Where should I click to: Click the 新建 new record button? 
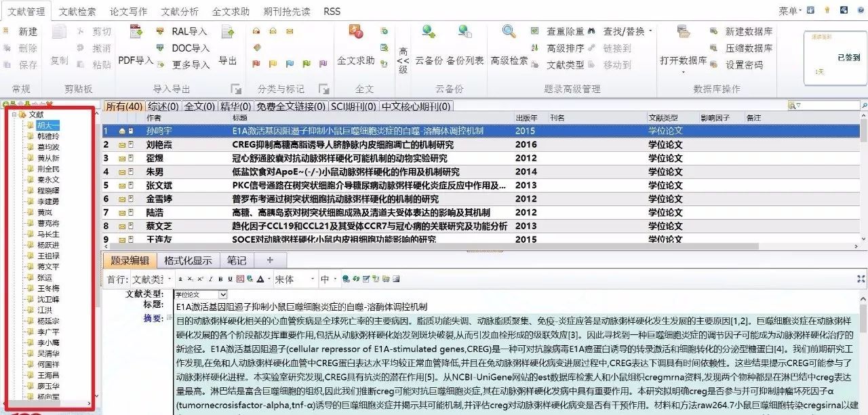pyautogui.click(x=21, y=31)
